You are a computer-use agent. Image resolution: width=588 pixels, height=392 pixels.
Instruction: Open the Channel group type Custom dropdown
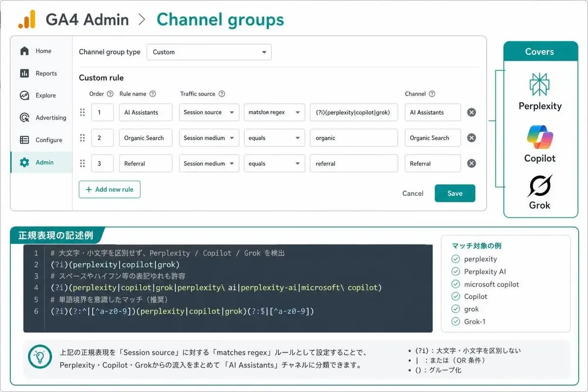[209, 52]
